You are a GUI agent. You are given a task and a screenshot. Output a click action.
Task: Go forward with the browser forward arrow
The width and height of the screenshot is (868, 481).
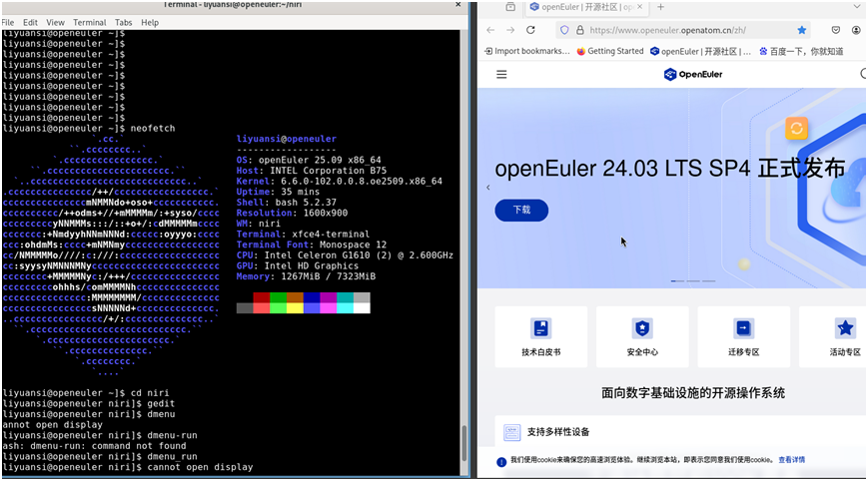click(510, 30)
